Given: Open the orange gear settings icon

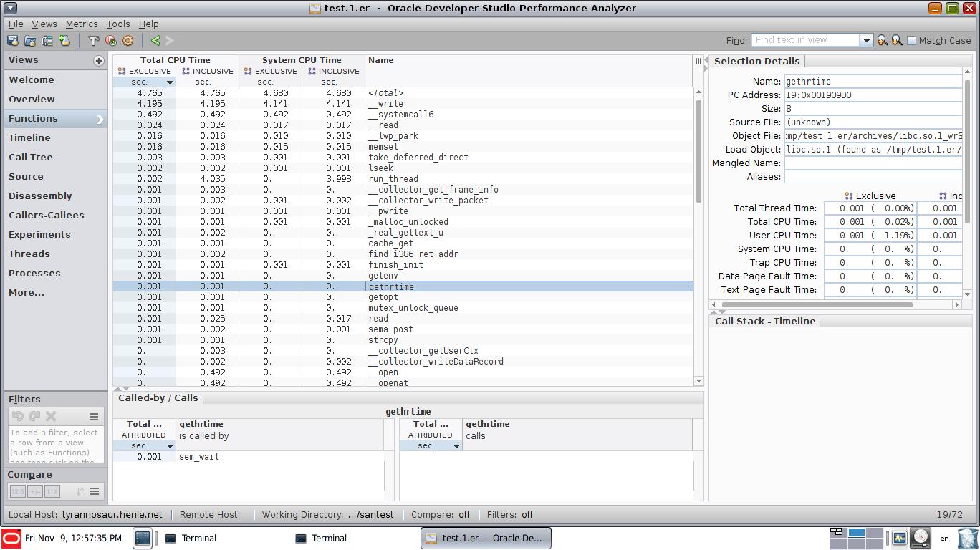Looking at the screenshot, I should pyautogui.click(x=128, y=41).
